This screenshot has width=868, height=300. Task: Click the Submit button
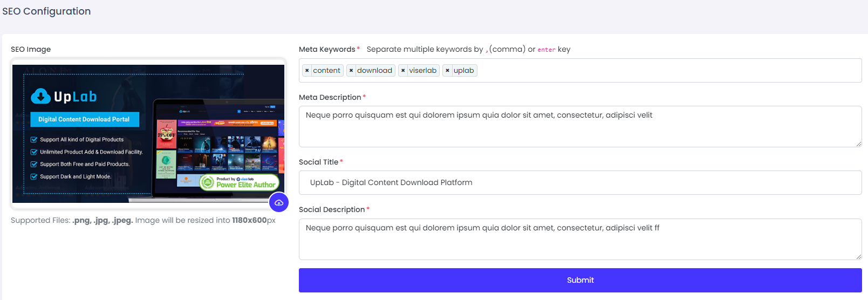(x=580, y=280)
